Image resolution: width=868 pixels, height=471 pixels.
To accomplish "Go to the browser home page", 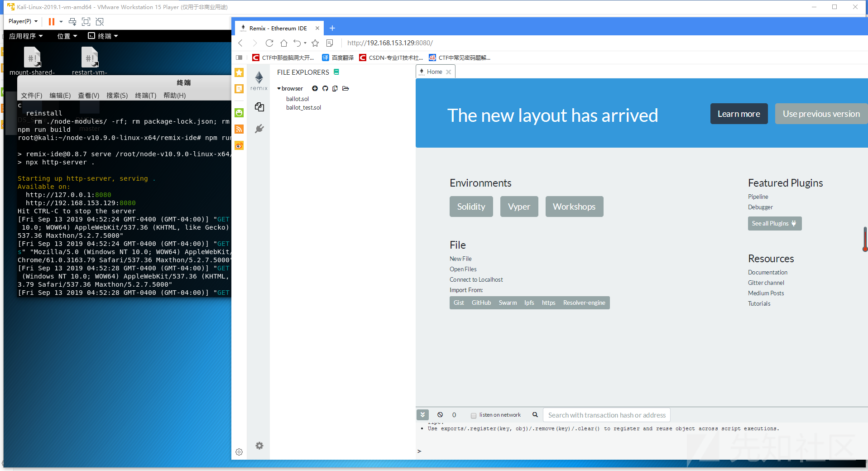I will 284,43.
